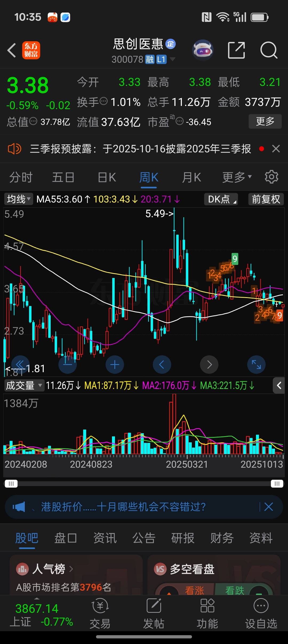This screenshot has height=644, width=288.
Task: Expand the 更多 chart period dropdown
Action: (237, 177)
